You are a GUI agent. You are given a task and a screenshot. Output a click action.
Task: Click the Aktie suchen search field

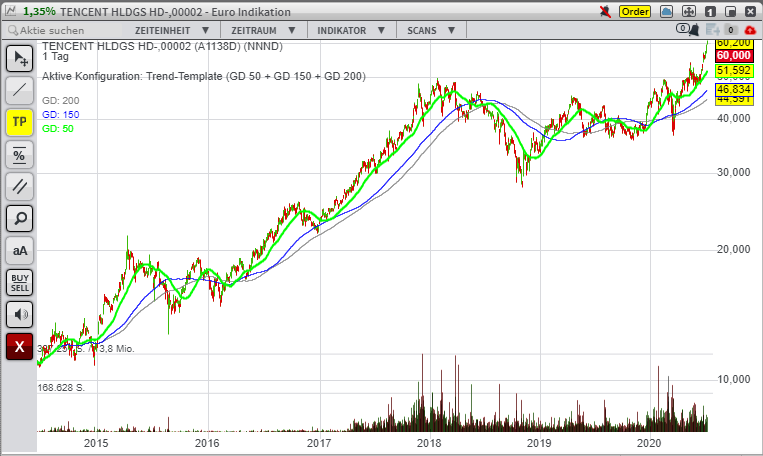(x=63, y=30)
